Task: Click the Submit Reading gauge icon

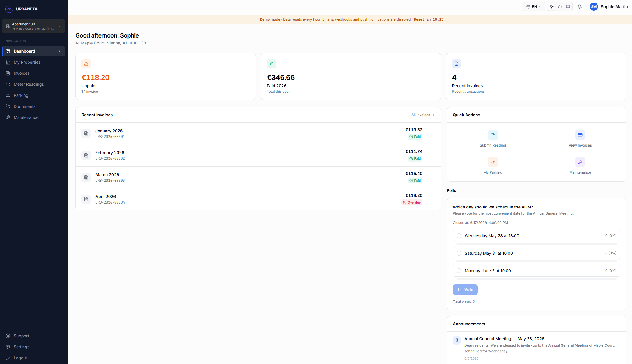Action: tap(493, 135)
